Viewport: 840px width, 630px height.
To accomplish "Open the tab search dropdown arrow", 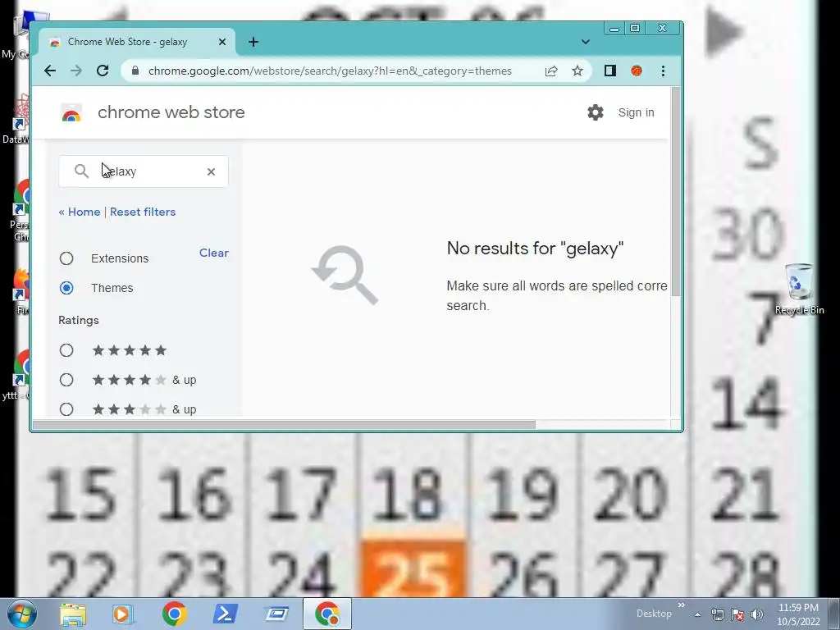I will 586,42.
